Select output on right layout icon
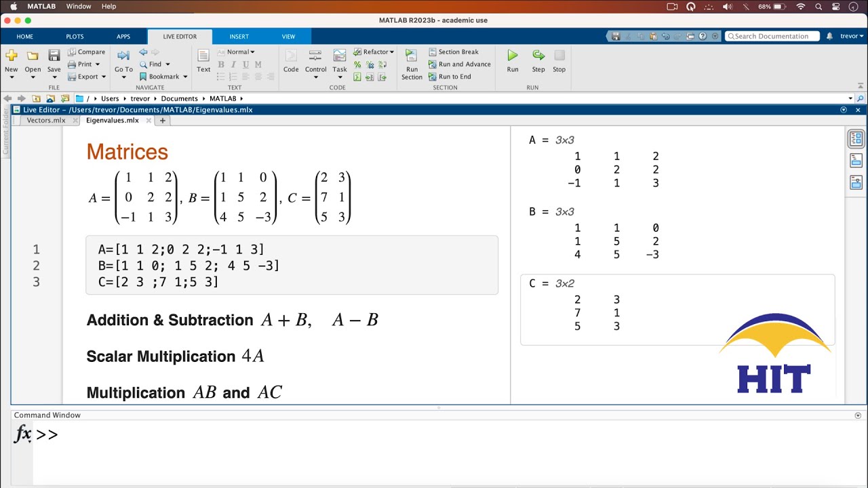 coord(856,138)
